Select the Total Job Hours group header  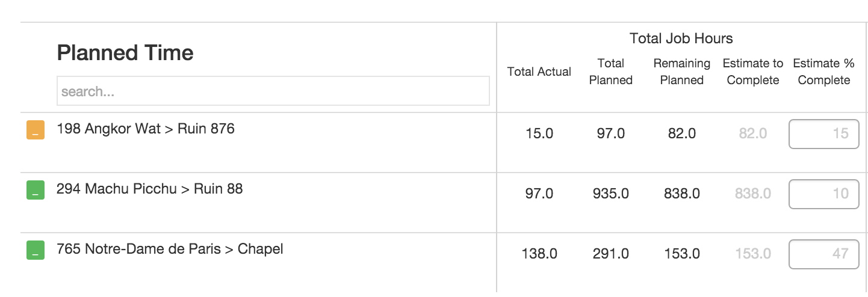pos(681,39)
